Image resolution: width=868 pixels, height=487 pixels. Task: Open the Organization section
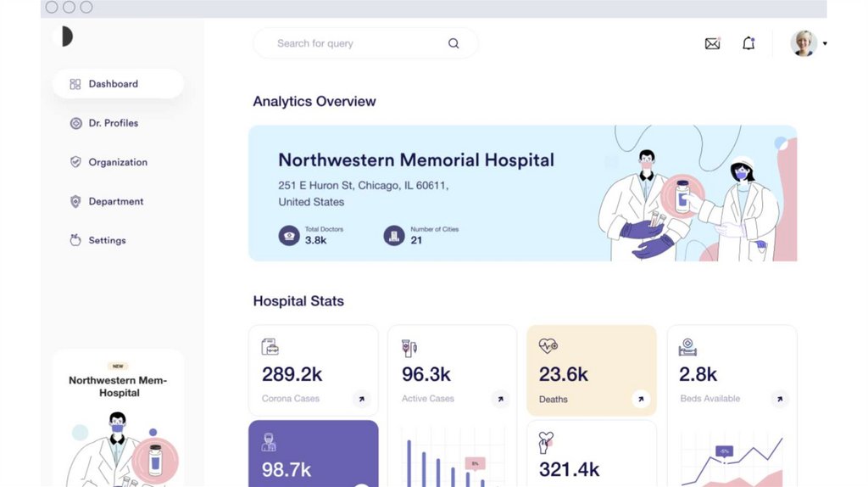click(x=118, y=162)
